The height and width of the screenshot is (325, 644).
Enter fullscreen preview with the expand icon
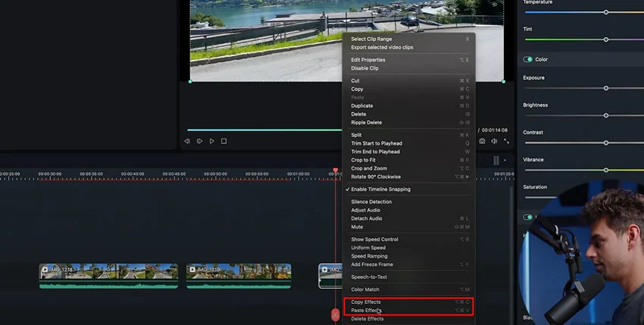[x=506, y=141]
